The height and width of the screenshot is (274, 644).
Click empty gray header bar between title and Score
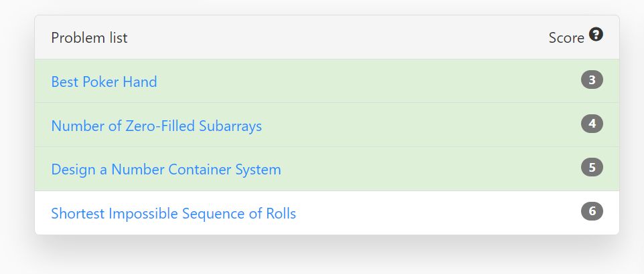point(337,37)
